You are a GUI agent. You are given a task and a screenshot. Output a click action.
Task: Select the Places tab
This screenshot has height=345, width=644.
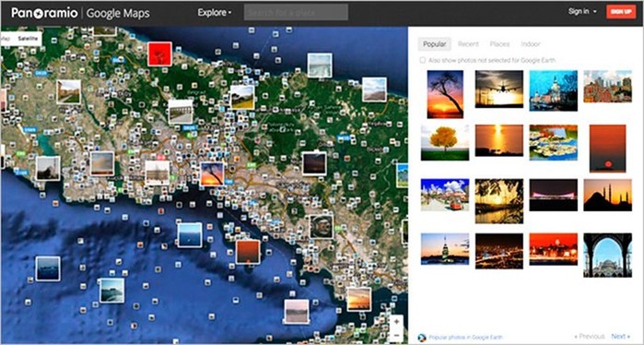tap(499, 44)
